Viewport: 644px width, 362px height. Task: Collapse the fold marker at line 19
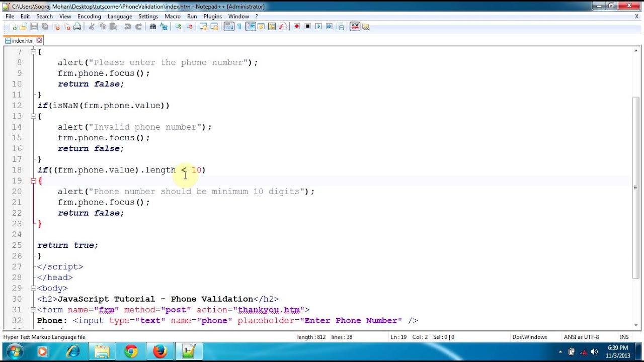pyautogui.click(x=33, y=180)
